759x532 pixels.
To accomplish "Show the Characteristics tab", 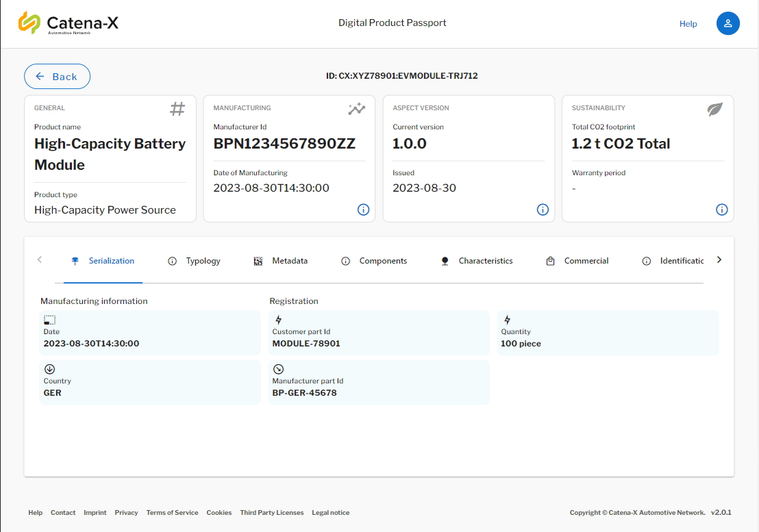I will tap(476, 261).
